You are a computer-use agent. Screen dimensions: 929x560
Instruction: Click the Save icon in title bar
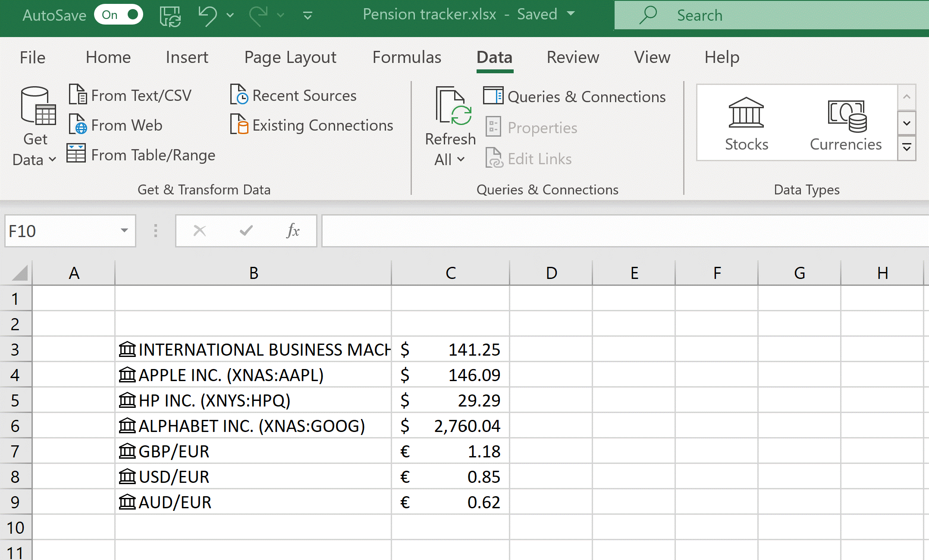click(x=170, y=16)
